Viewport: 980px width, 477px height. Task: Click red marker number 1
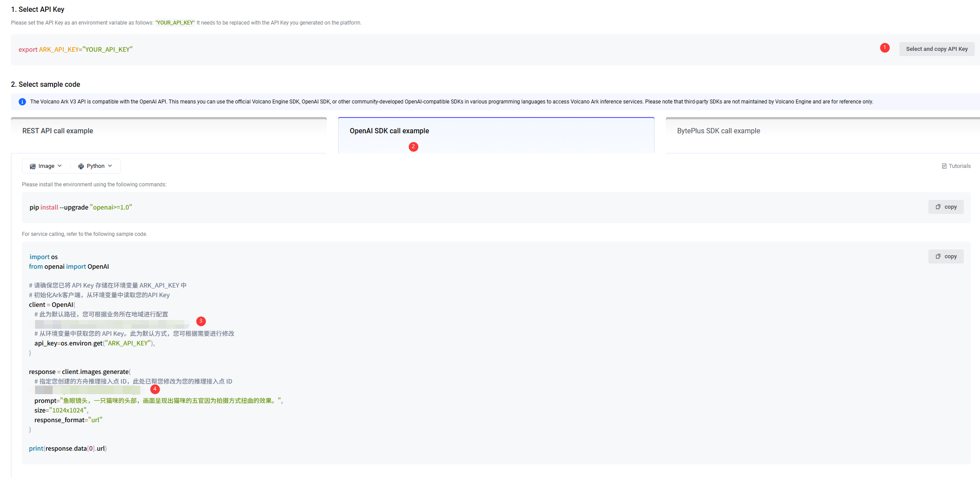tap(884, 48)
